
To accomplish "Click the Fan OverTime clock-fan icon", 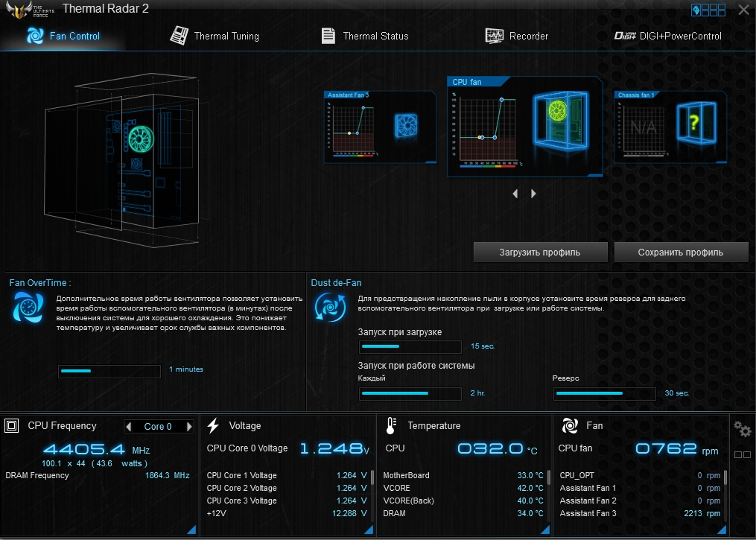I will click(x=28, y=308).
